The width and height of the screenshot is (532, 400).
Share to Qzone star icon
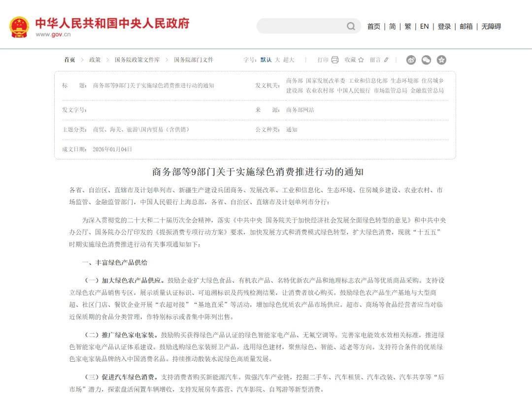441,60
